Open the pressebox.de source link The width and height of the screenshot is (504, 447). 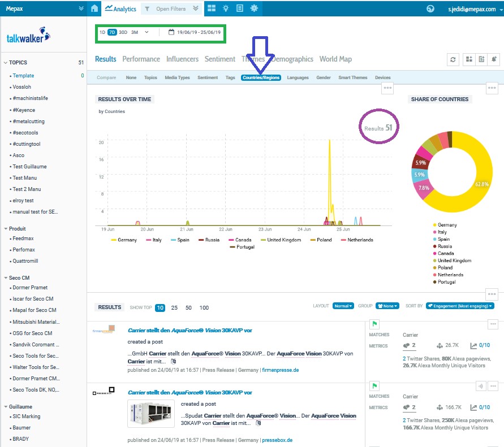(x=277, y=440)
